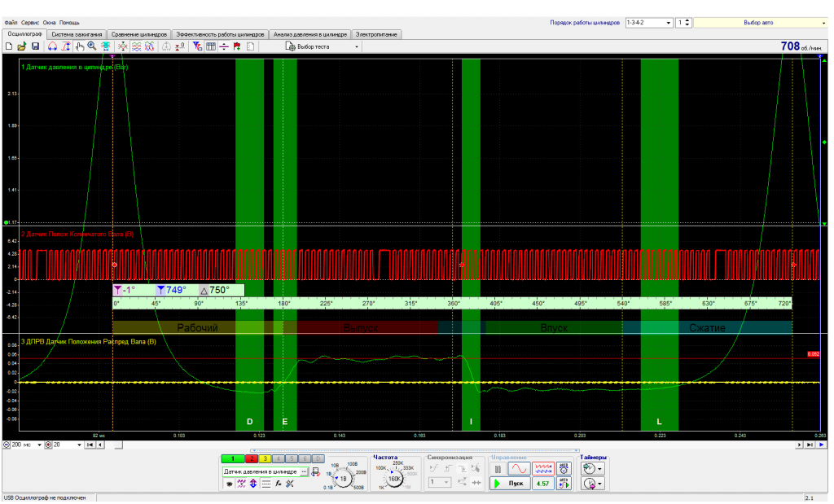Screen dimensions: 834x504
Task: Switch to Эффективность работы цилиндров tab
Action: tap(220, 34)
